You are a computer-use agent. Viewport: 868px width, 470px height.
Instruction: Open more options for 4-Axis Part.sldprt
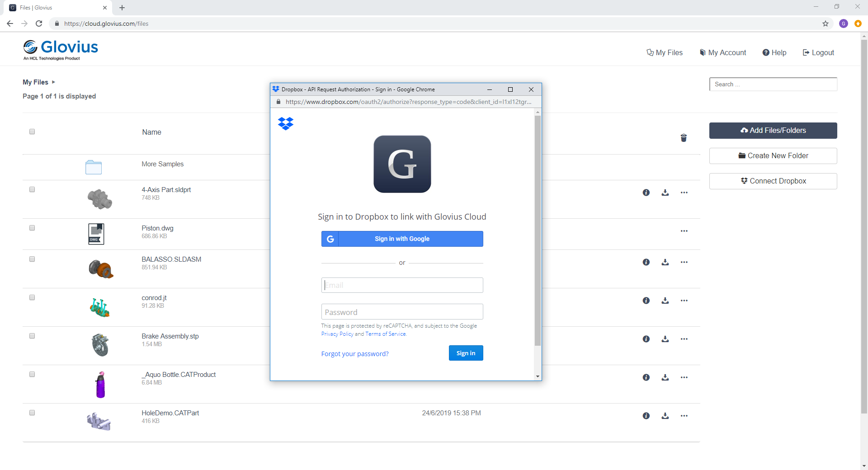click(684, 193)
